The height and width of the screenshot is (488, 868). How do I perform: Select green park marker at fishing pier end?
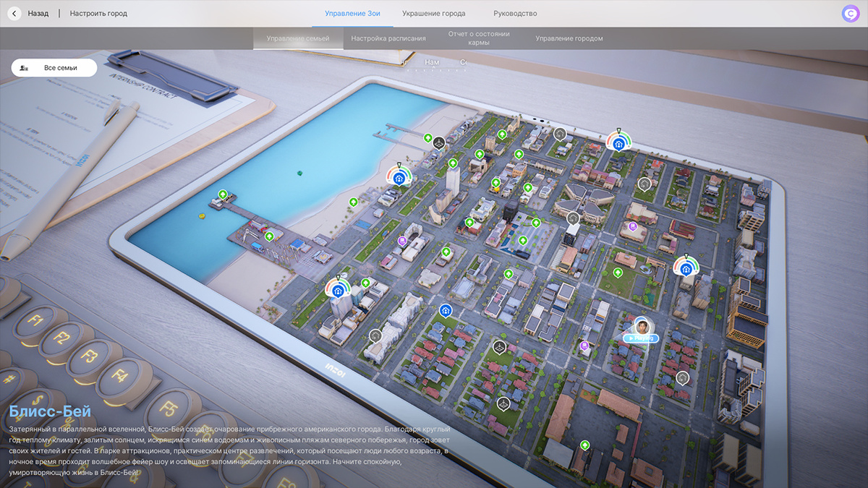pos(223,194)
